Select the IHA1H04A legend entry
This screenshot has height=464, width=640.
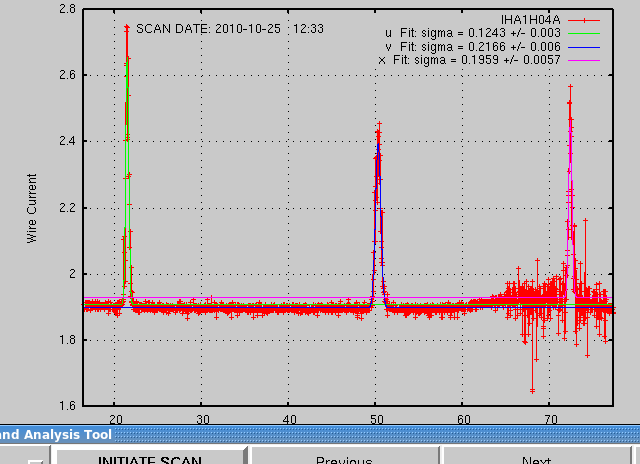coord(530,20)
